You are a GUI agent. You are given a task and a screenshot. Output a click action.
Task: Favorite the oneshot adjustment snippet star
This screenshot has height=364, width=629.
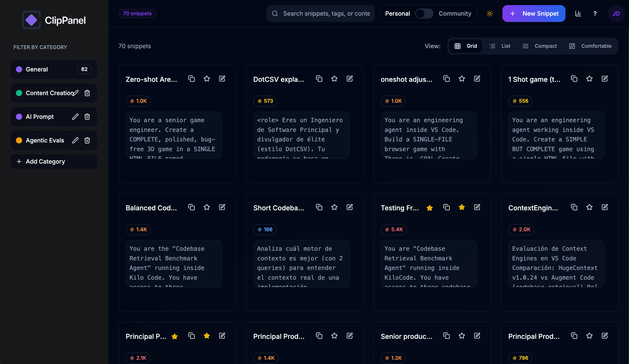[x=462, y=79]
